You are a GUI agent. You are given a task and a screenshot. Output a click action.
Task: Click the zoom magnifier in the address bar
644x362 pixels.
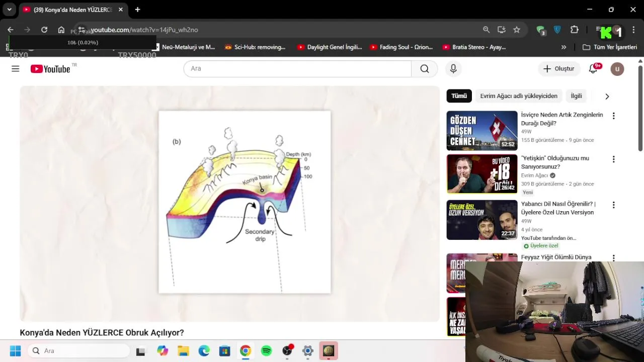click(x=486, y=30)
